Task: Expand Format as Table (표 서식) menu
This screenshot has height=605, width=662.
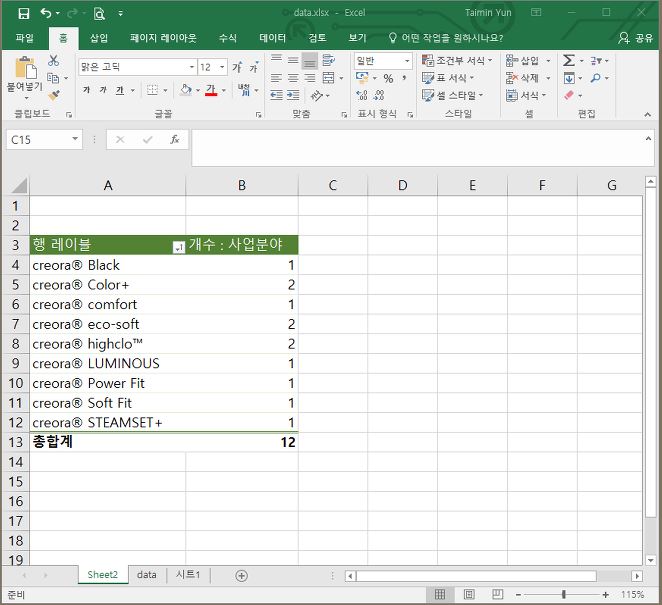Action: tap(448, 78)
